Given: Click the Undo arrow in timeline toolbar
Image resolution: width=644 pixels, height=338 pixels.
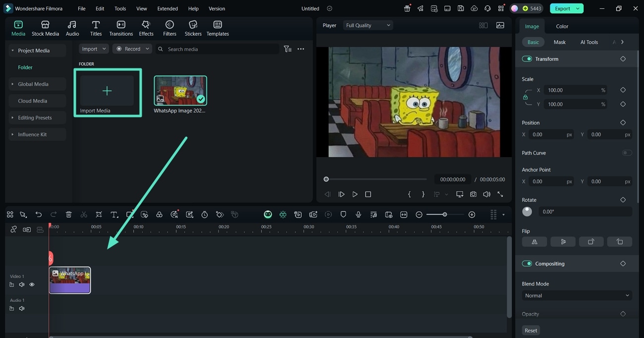Looking at the screenshot, I should coord(38,215).
